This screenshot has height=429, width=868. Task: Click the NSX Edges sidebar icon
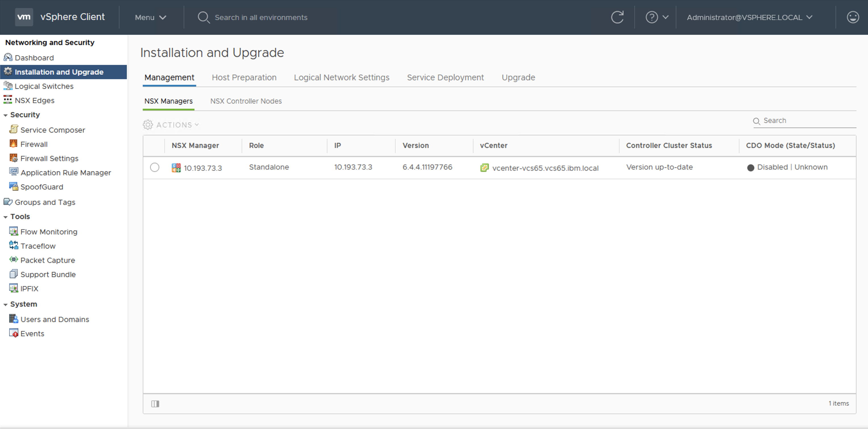[8, 100]
